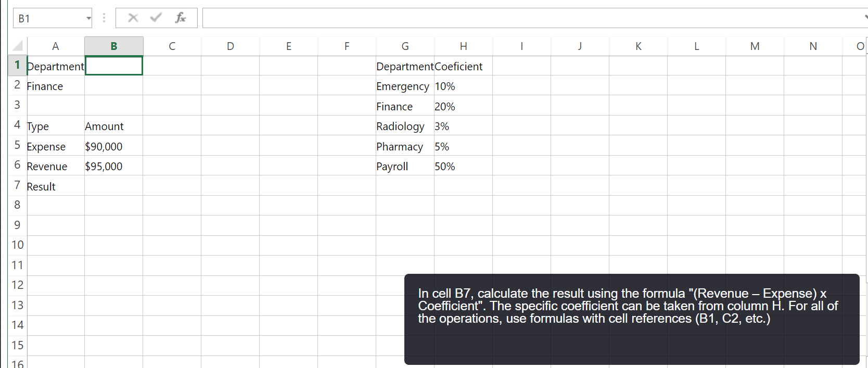The height and width of the screenshot is (368, 868).
Task: Select row 6 header
Action: [18, 166]
